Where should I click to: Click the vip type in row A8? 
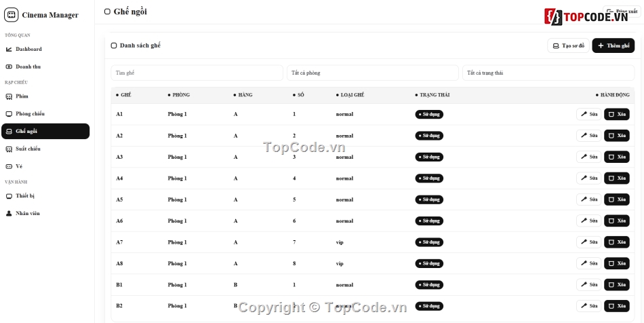pos(340,263)
